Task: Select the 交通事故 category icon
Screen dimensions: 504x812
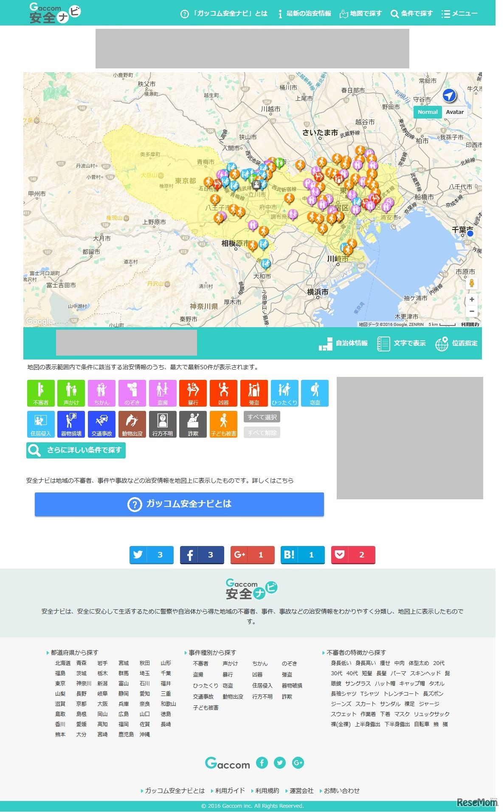Action: 102,424
